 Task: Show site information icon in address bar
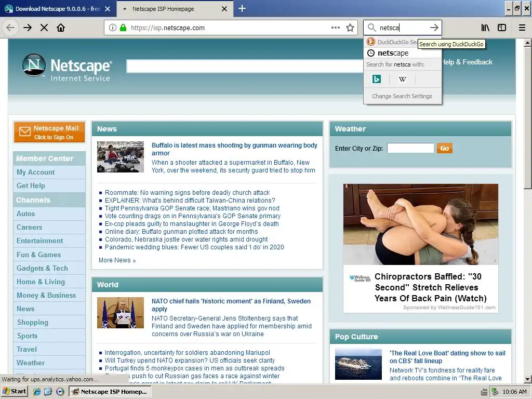[x=113, y=28]
